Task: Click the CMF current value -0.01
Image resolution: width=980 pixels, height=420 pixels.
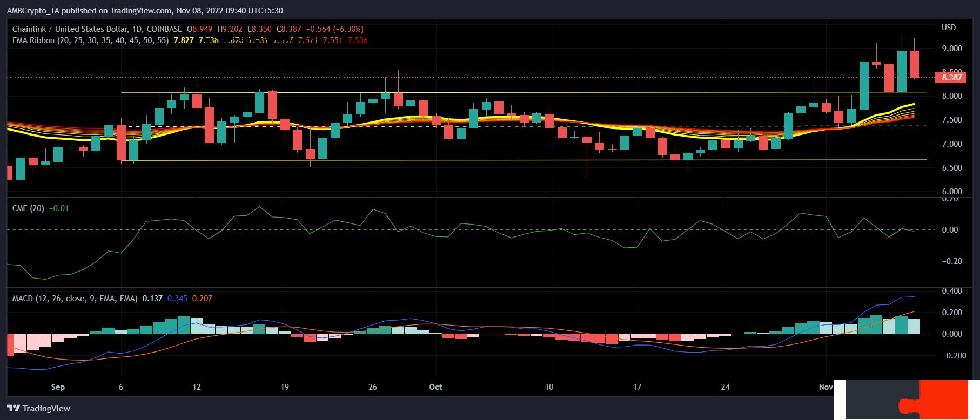Action: click(59, 208)
